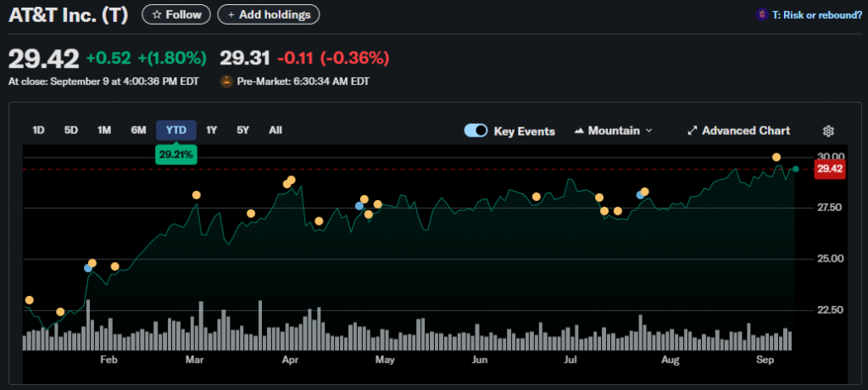Click the +(1.80%) change value
The width and height of the screenshot is (868, 390).
click(x=172, y=58)
